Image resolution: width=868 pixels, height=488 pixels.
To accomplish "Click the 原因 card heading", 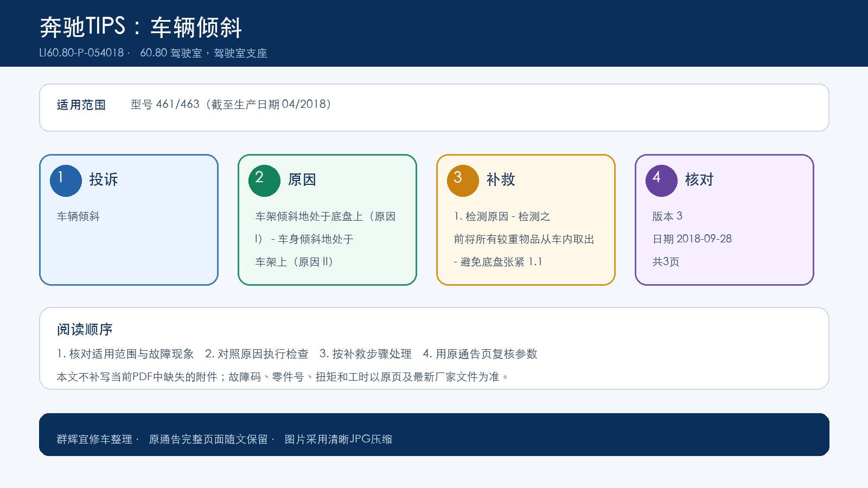I will point(302,179).
